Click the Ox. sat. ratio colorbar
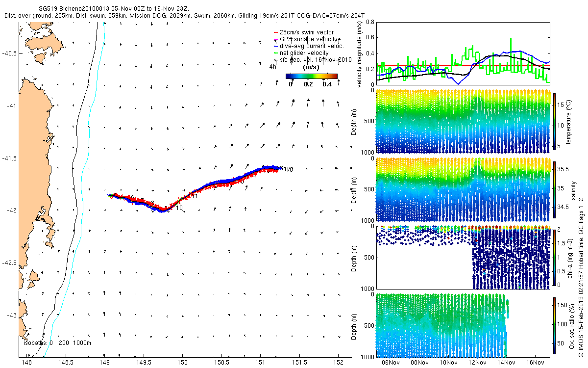588x368 pixels. [x=554, y=325]
